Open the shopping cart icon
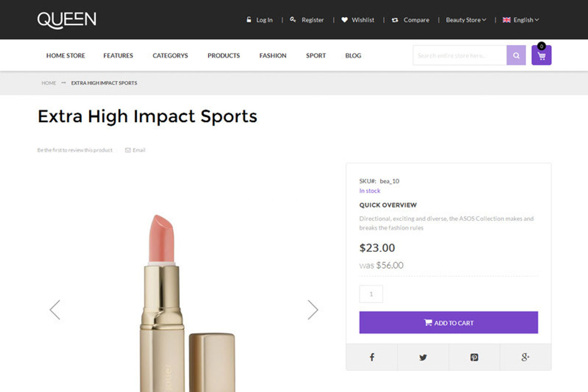 (541, 55)
